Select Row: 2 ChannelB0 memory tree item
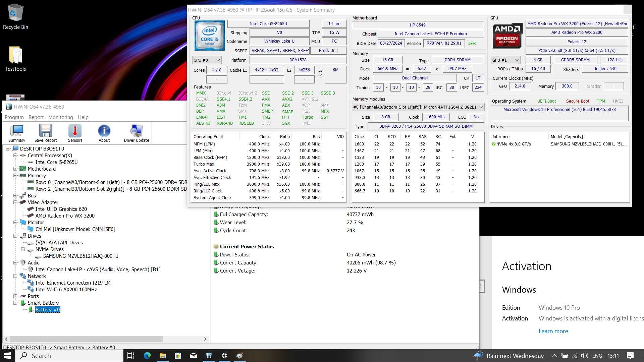Image resolution: width=644 pixels, height=362 pixels. click(x=111, y=189)
